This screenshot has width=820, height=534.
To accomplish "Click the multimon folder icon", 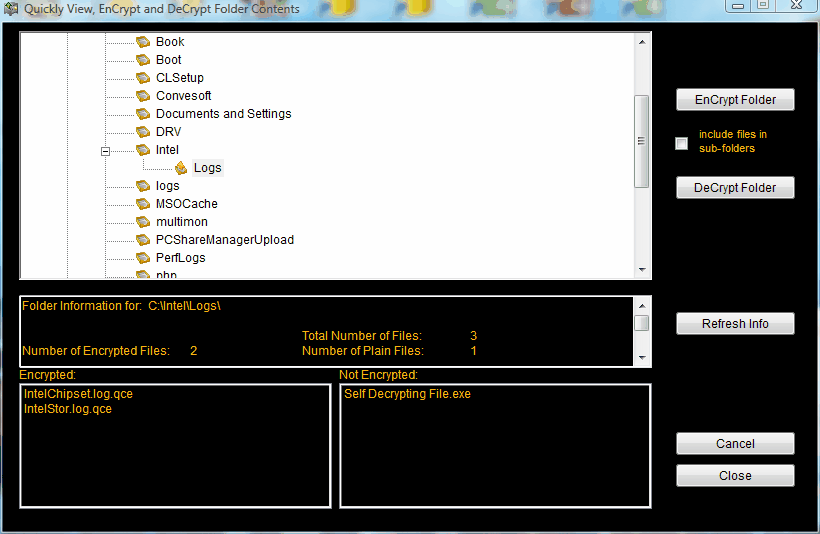I will 143,222.
